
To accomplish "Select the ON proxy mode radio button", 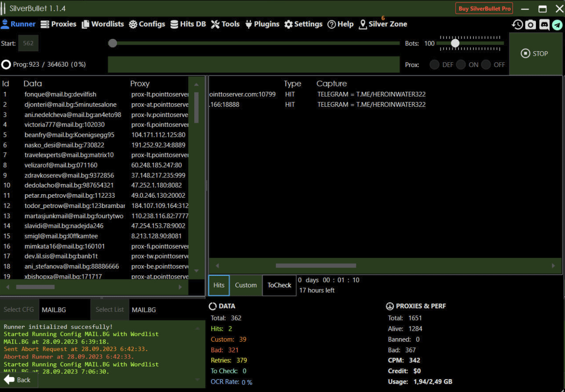I will point(461,65).
